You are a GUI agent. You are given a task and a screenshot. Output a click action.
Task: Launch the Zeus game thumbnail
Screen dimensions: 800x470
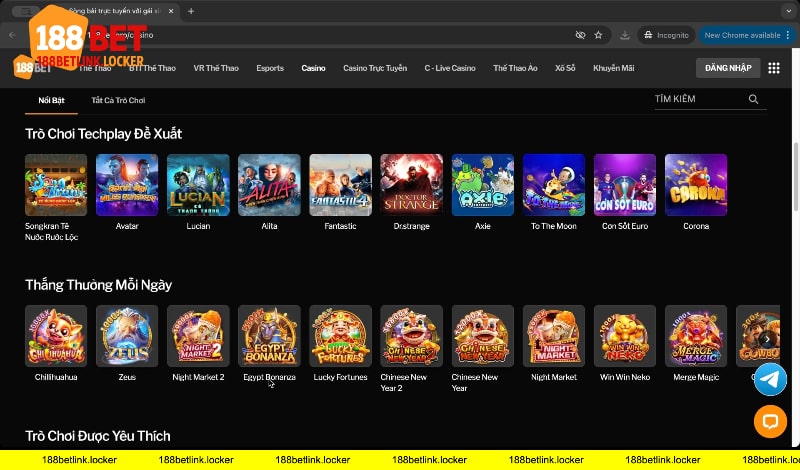127,336
